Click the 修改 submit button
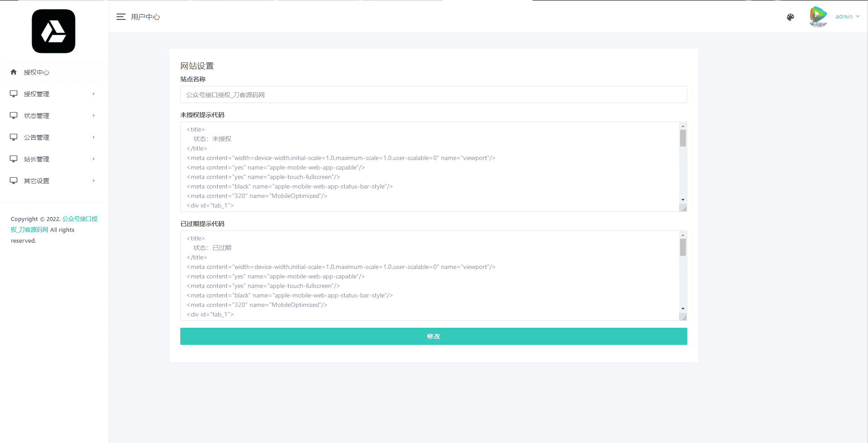Viewport: 868px width, 443px height. 434,336
